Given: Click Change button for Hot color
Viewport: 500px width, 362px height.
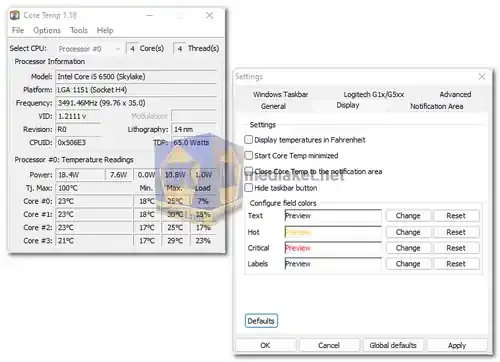Looking at the screenshot, I should point(408,232).
